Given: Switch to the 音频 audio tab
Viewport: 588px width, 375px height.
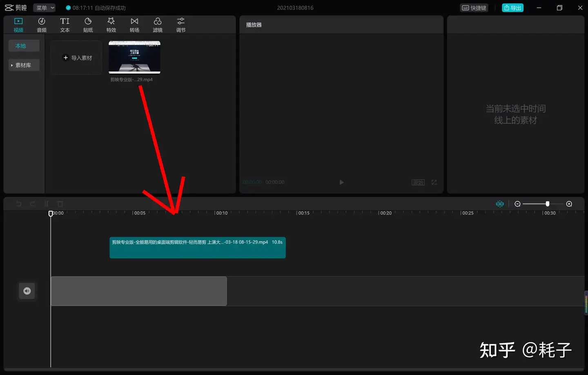Looking at the screenshot, I should pos(42,25).
